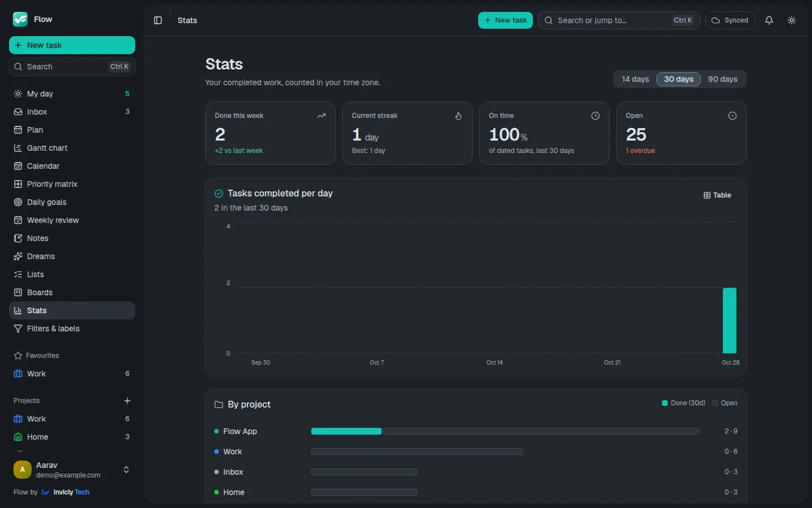Open Gantt chart view
Image resolution: width=812 pixels, height=508 pixels.
click(72, 148)
